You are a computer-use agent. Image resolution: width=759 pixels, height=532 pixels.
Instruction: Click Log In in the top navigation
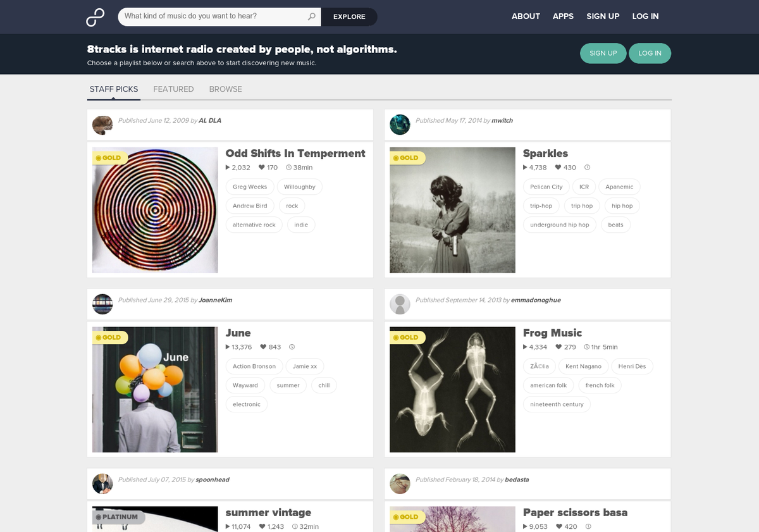click(645, 16)
